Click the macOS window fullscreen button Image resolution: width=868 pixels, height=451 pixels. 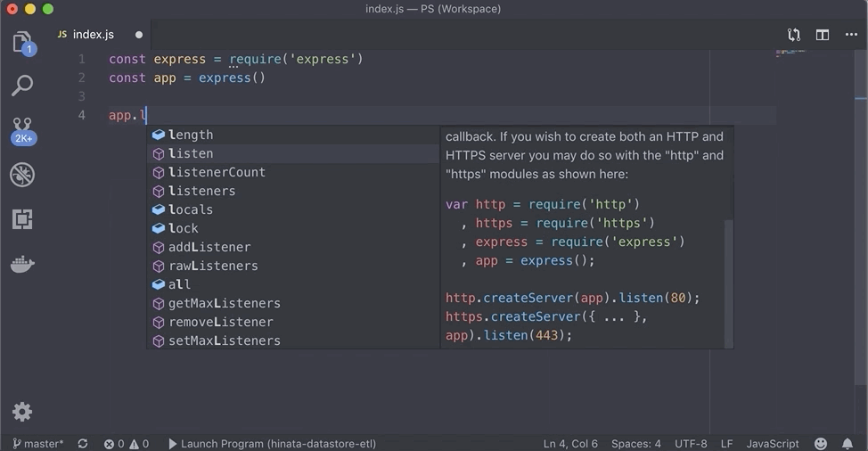(48, 9)
